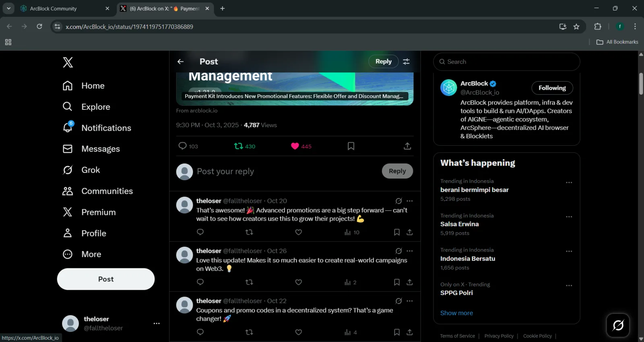Reply to the Oct 22 comment
644x342 pixels.
pyautogui.click(x=200, y=332)
